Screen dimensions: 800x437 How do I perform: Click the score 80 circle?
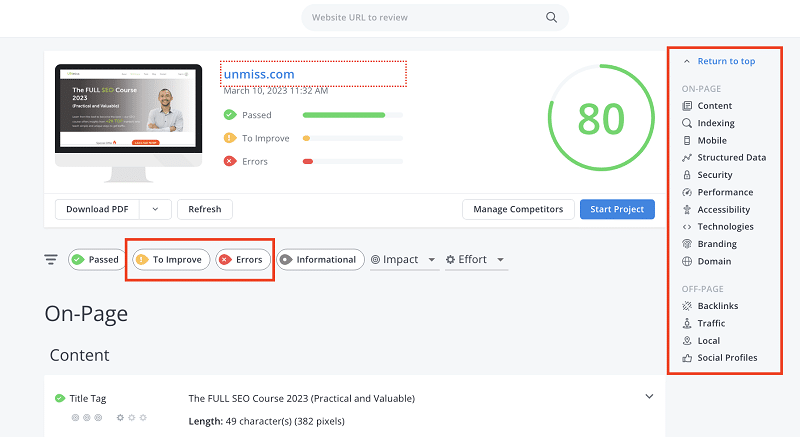[601, 118]
